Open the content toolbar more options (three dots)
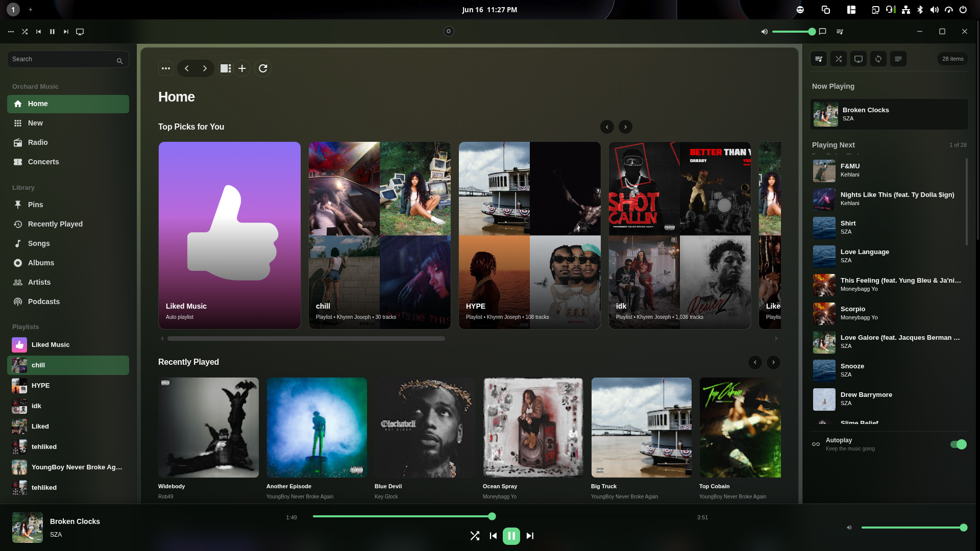 coord(166,68)
